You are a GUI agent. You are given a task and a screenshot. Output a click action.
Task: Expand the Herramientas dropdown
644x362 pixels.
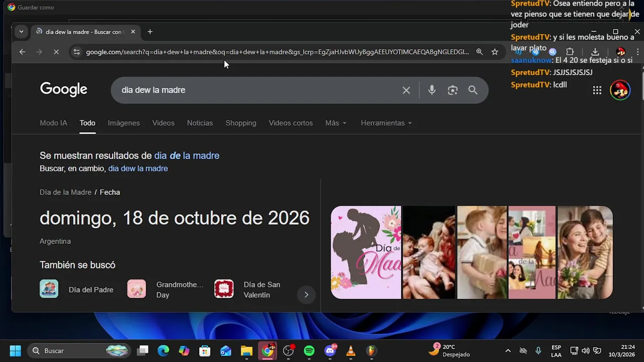[386, 123]
